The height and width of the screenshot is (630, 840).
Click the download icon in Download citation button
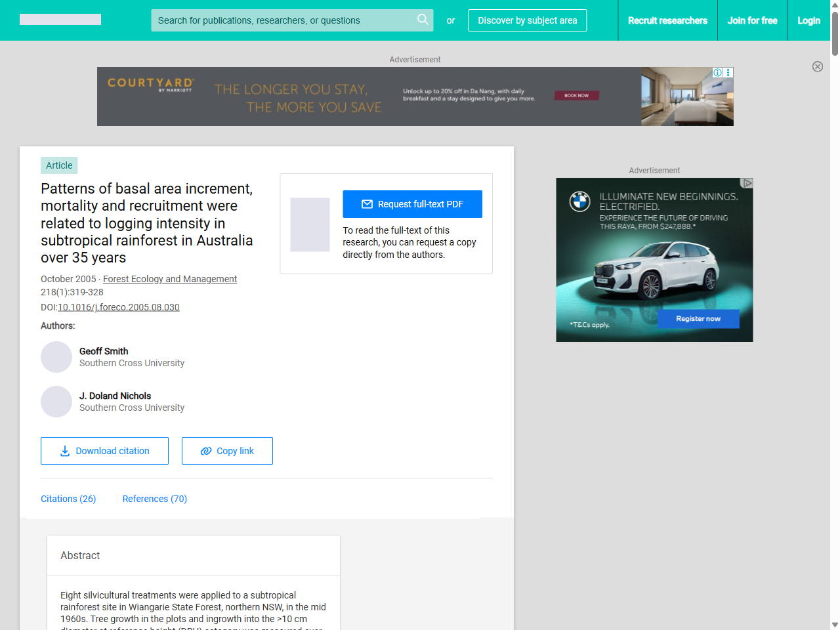[x=64, y=451]
